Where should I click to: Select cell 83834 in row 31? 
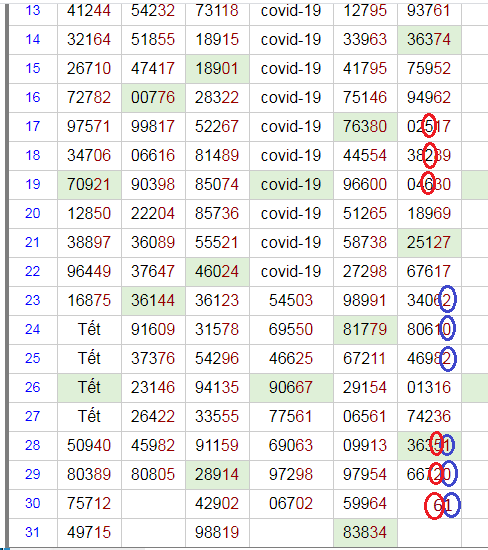[365, 533]
